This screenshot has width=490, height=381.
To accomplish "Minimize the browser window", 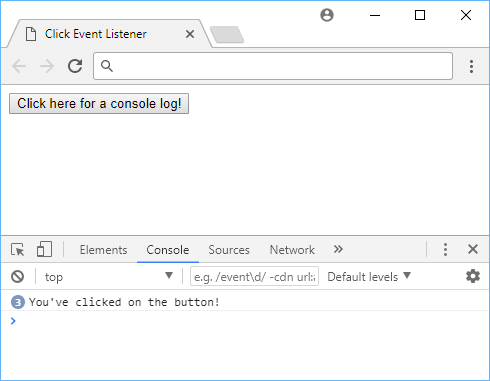I will (x=375, y=15).
